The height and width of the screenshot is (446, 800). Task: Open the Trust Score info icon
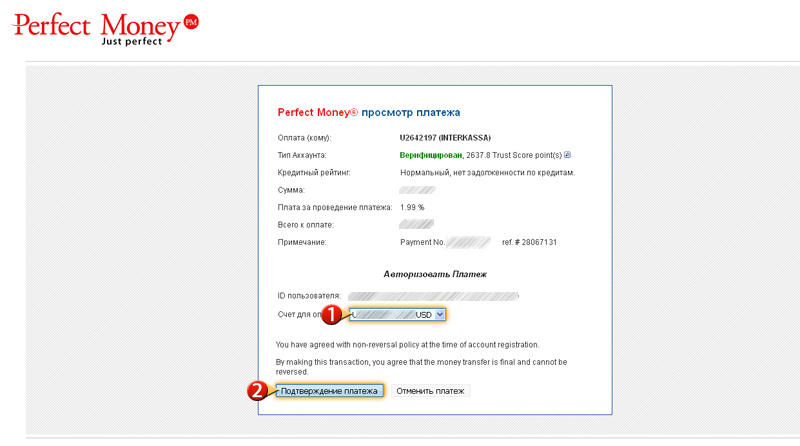tap(567, 155)
